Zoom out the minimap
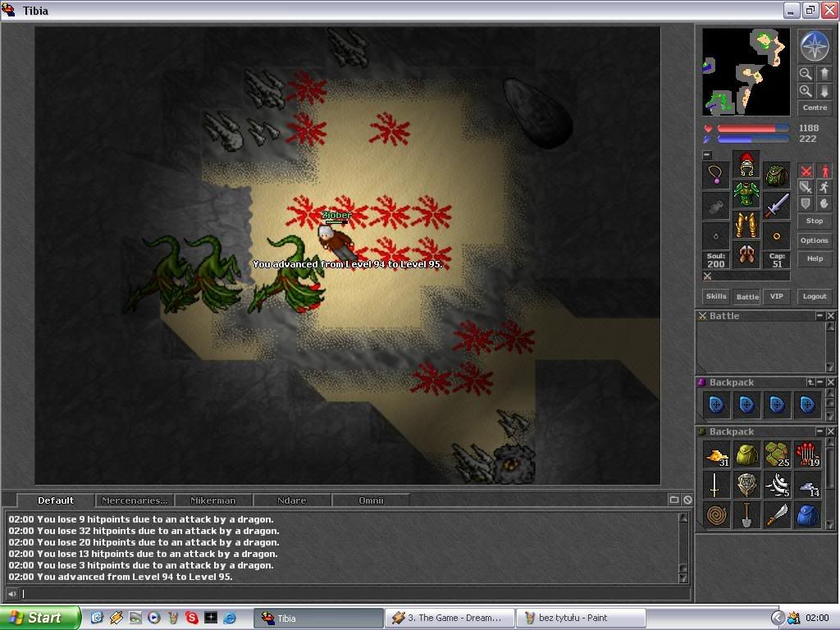Screen dimensions: 840x630 806,73
